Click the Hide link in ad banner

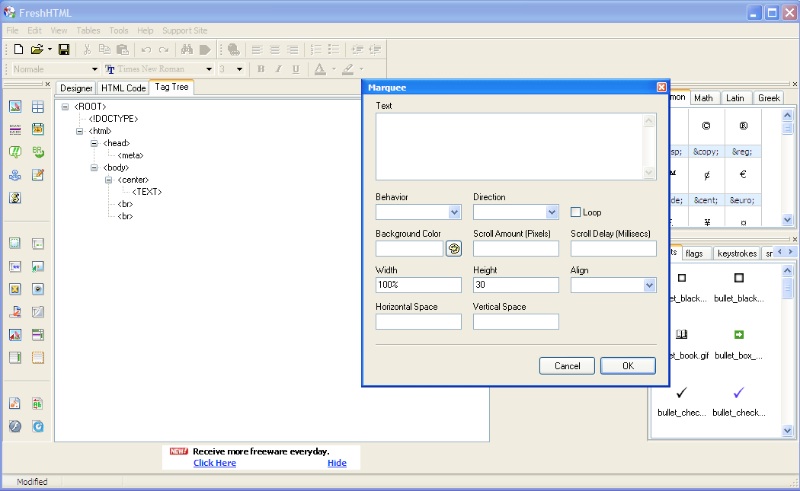(337, 463)
